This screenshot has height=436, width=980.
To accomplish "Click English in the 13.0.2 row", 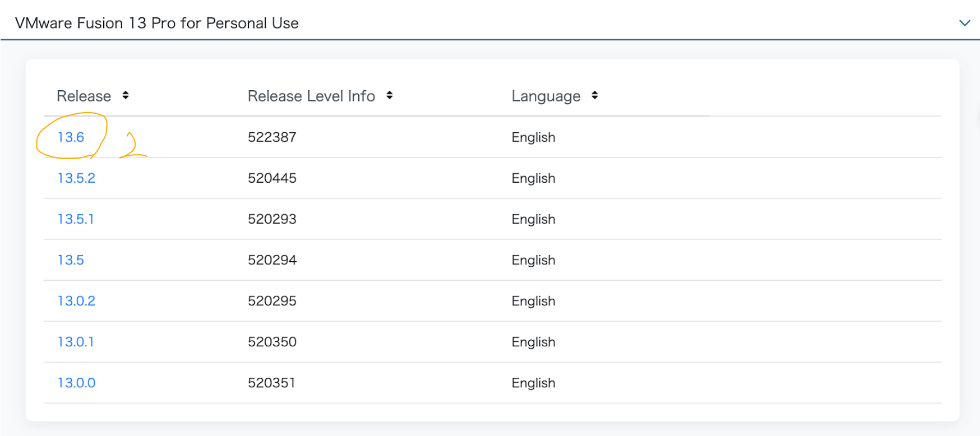I will coord(533,302).
